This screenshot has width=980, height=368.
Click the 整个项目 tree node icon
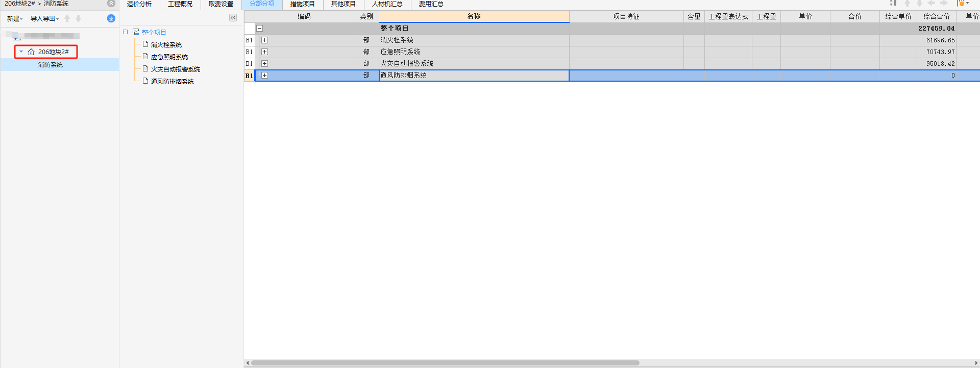click(136, 32)
